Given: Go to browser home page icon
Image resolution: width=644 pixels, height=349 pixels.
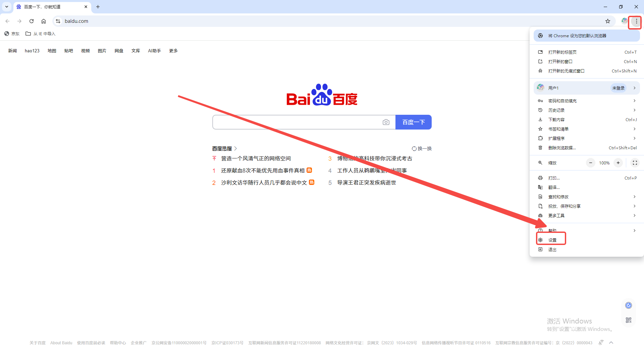Looking at the screenshot, I should (44, 21).
